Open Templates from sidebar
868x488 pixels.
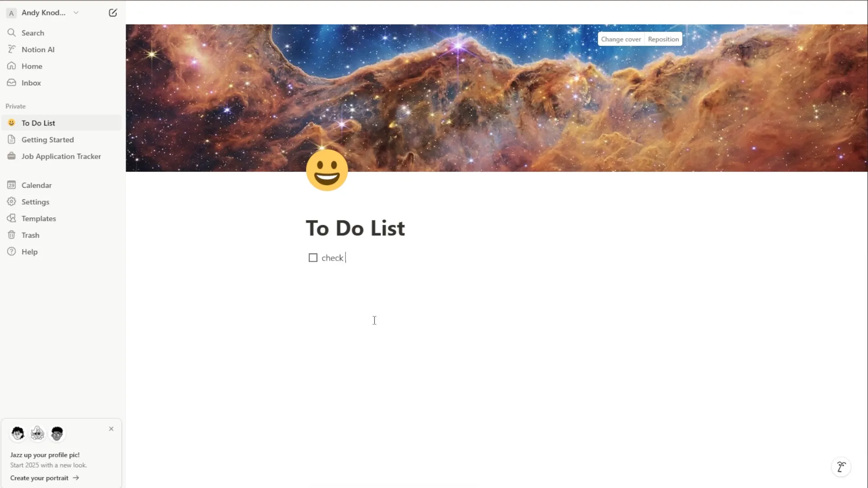click(x=39, y=219)
